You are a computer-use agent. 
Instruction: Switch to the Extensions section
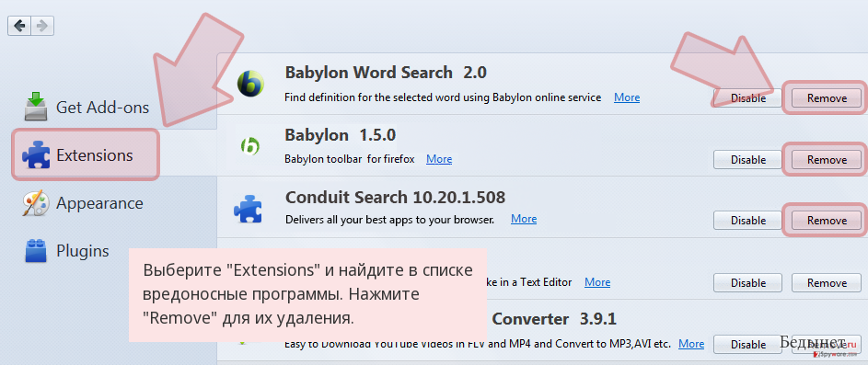click(86, 154)
